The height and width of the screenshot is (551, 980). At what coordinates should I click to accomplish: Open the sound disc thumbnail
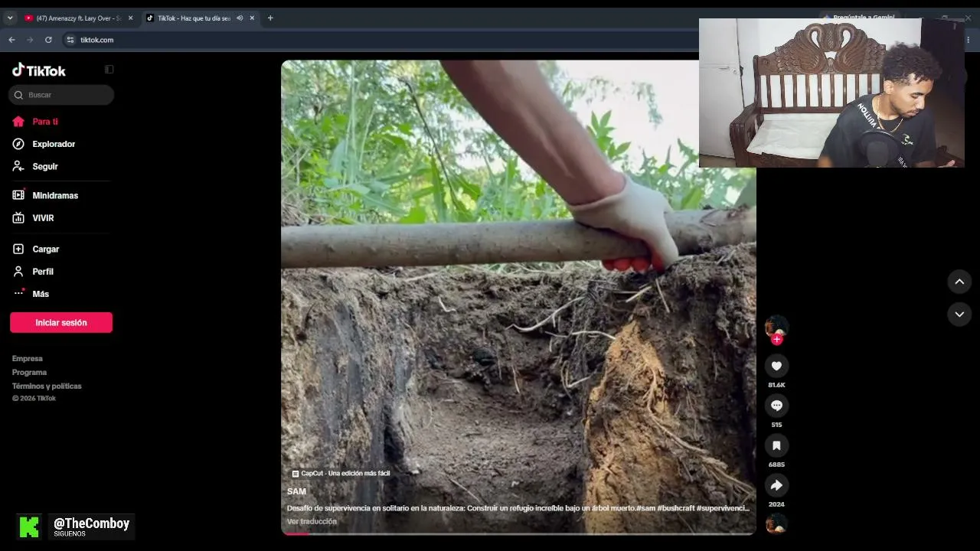pos(776,523)
